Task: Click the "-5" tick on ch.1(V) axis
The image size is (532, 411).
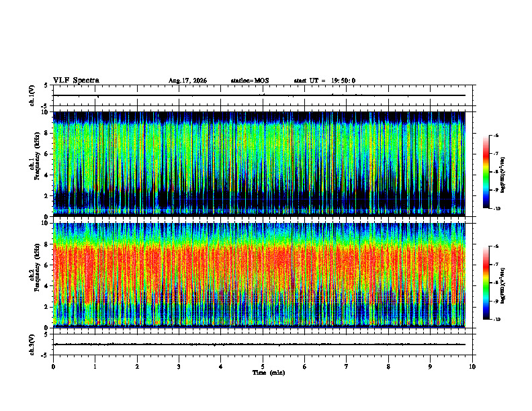Action: click(x=45, y=106)
